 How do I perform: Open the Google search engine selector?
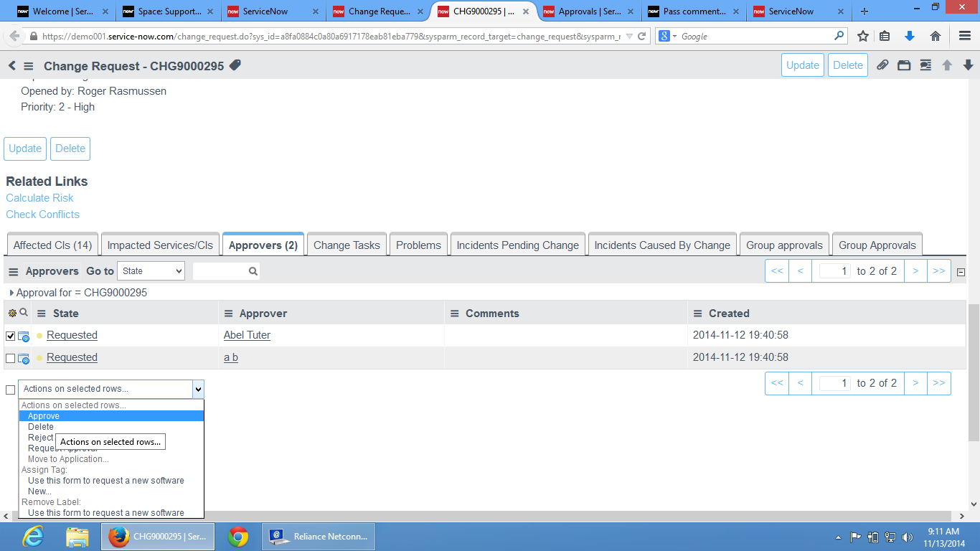coord(668,36)
